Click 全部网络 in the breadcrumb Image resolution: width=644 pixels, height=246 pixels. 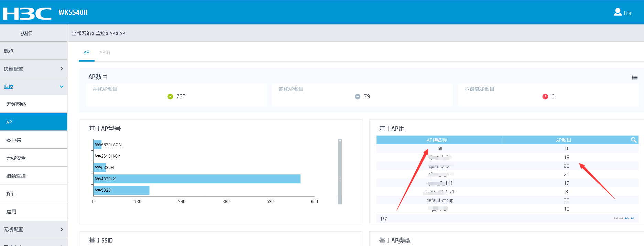click(x=81, y=33)
